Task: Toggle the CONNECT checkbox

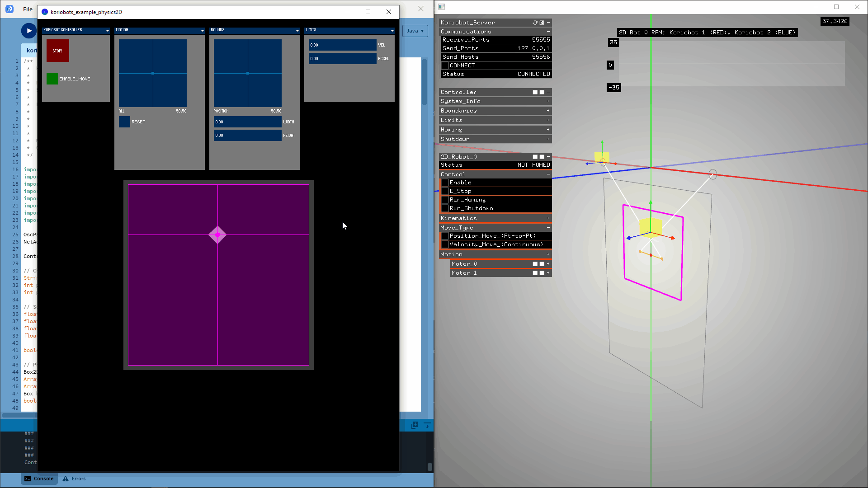Action: (445, 66)
